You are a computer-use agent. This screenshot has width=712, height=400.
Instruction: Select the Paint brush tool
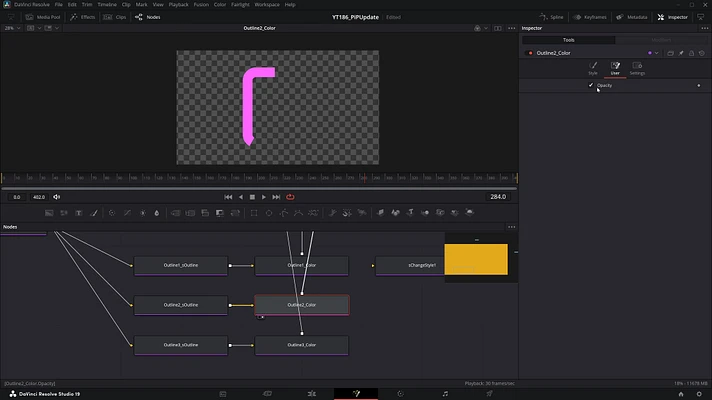pos(94,213)
